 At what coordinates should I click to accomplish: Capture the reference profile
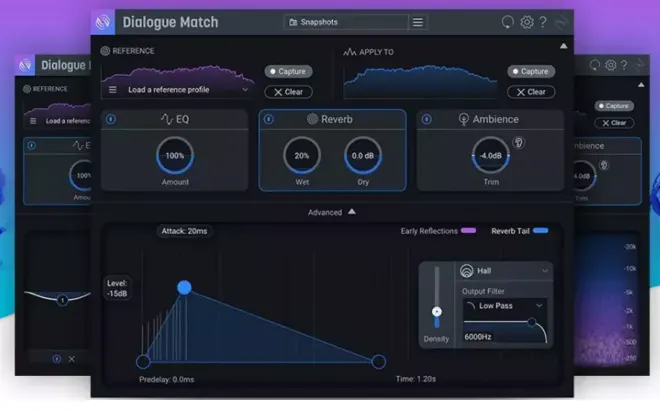[288, 72]
